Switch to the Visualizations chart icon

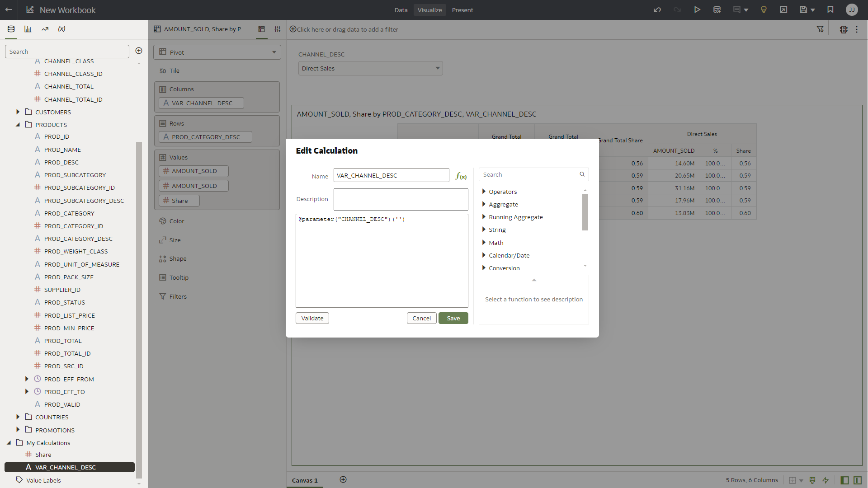pyautogui.click(x=28, y=29)
